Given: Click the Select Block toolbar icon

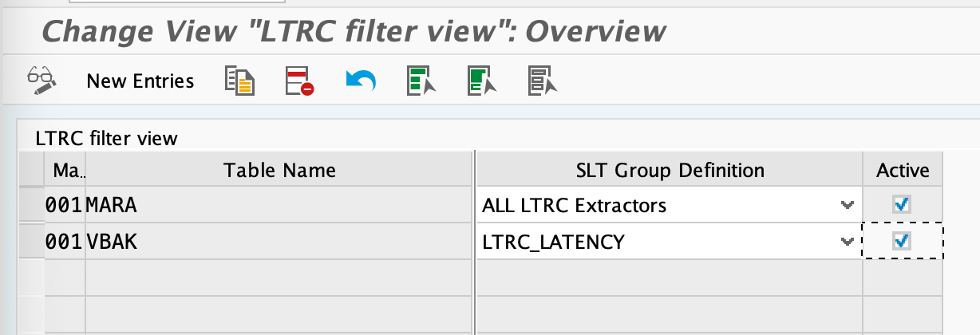Looking at the screenshot, I should [x=481, y=81].
